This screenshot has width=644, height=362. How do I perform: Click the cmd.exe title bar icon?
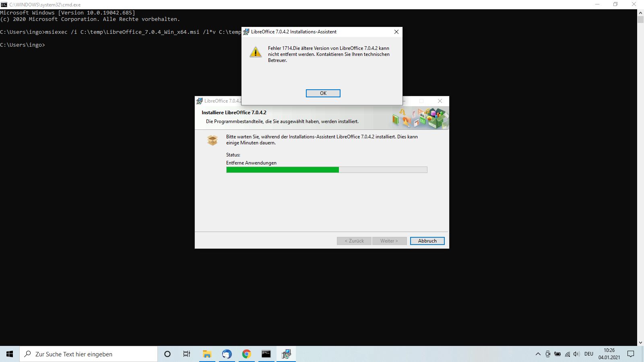[4, 4]
